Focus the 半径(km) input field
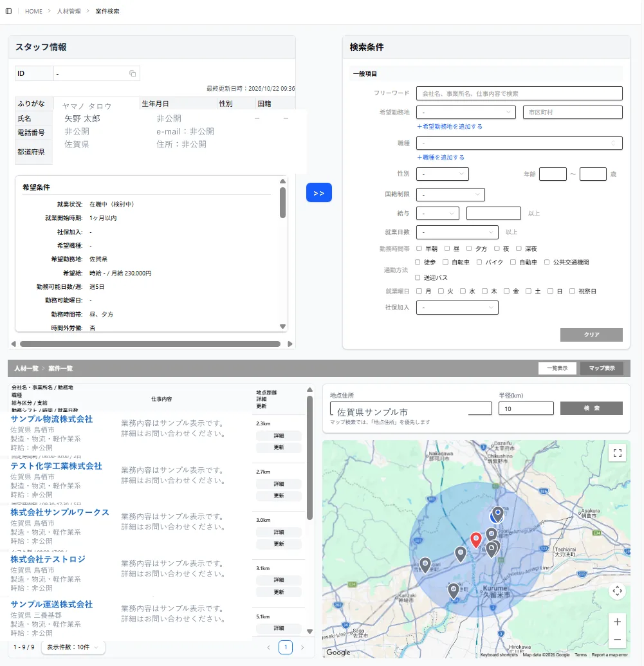Screen dimensions: 644x666 tap(526, 409)
